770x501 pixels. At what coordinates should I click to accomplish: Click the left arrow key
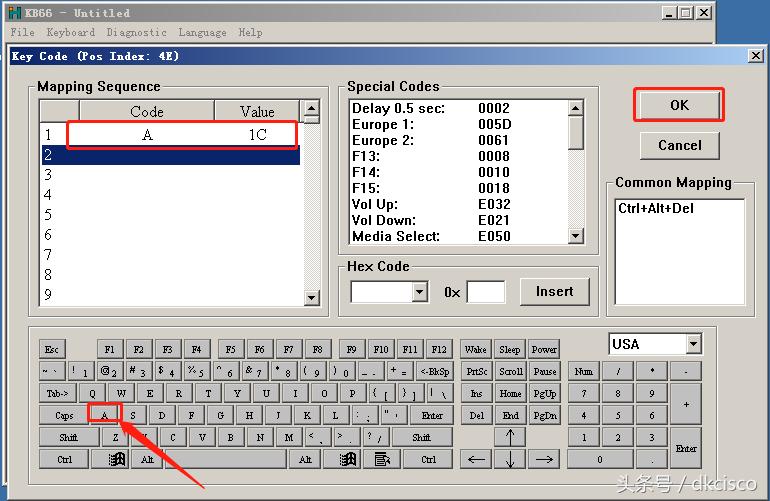(477, 459)
